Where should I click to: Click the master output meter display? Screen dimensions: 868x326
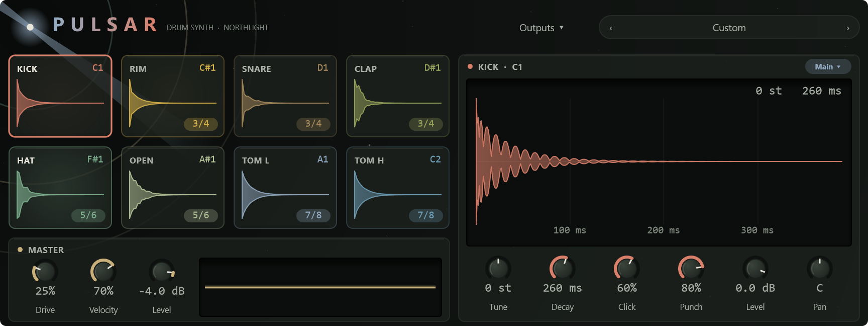click(320, 287)
